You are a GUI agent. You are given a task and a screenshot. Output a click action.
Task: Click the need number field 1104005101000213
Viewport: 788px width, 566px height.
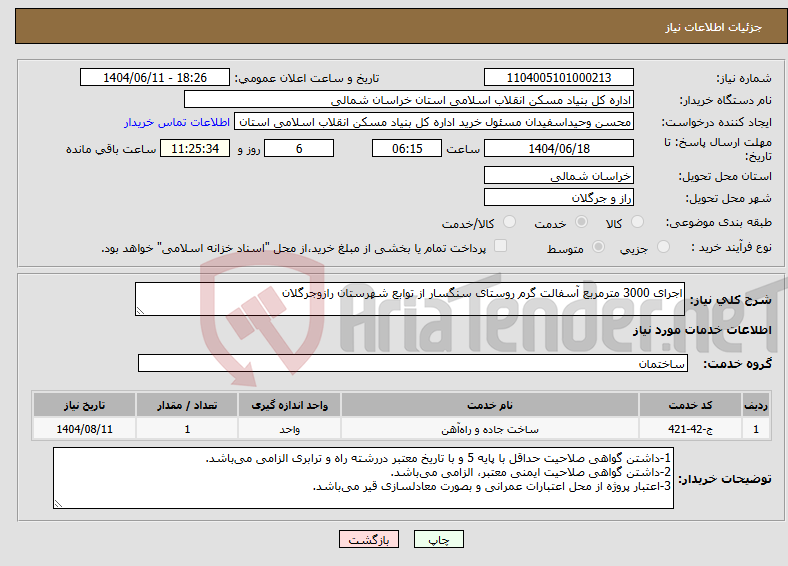pyautogui.click(x=558, y=77)
